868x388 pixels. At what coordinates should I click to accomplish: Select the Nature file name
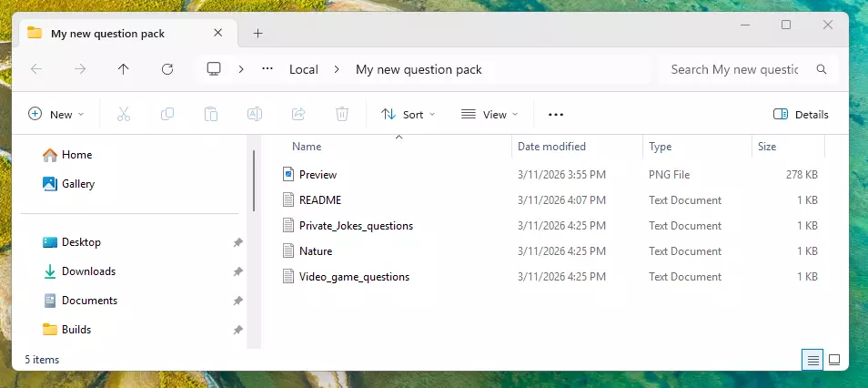pyautogui.click(x=316, y=251)
